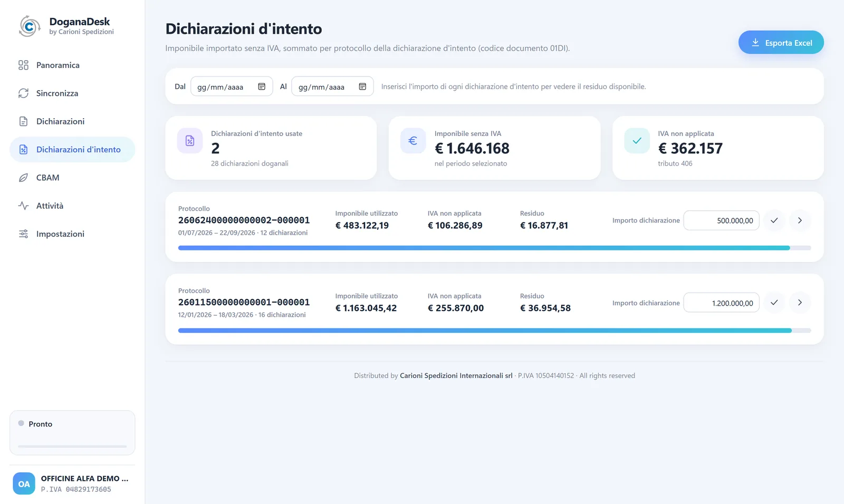Click the OFFICINE ALFA DEMO company name
This screenshot has height=504, width=844.
point(84,478)
